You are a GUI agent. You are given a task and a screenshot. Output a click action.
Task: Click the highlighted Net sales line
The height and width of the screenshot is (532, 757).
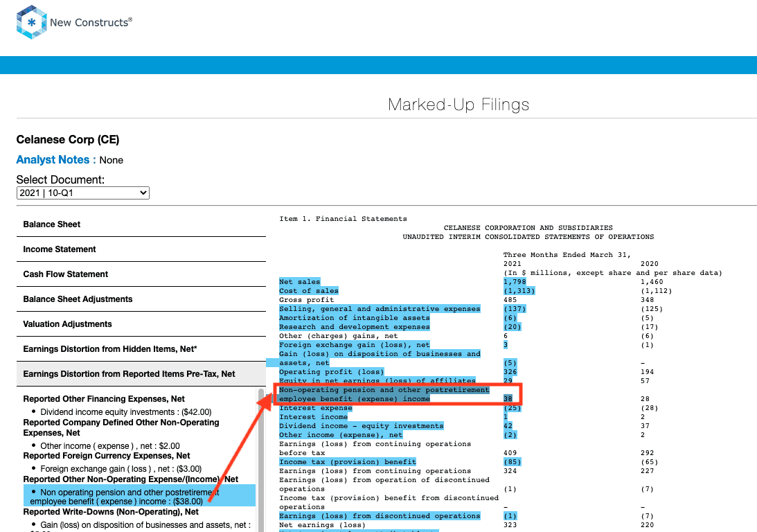pos(299,282)
